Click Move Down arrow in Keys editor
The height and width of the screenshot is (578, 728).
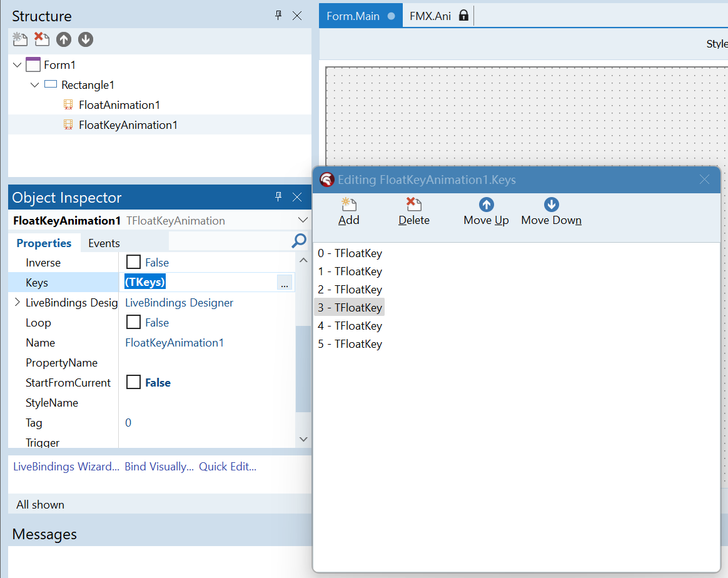pos(551,205)
